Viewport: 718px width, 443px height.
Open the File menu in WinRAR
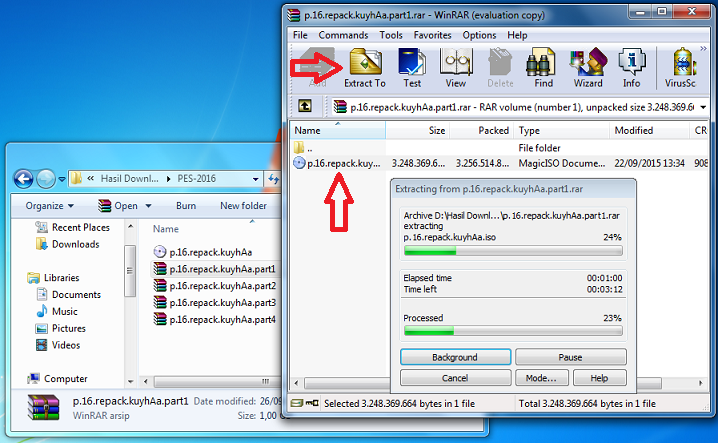tap(300, 35)
